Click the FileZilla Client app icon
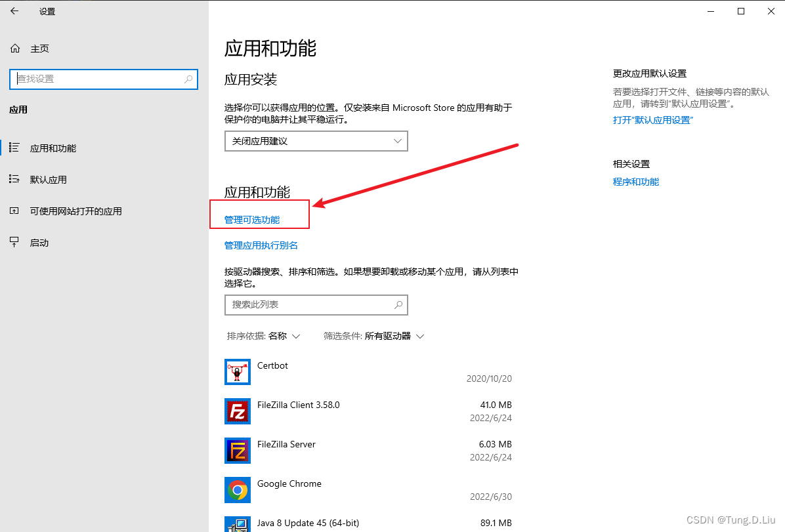785x532 pixels. click(x=237, y=411)
